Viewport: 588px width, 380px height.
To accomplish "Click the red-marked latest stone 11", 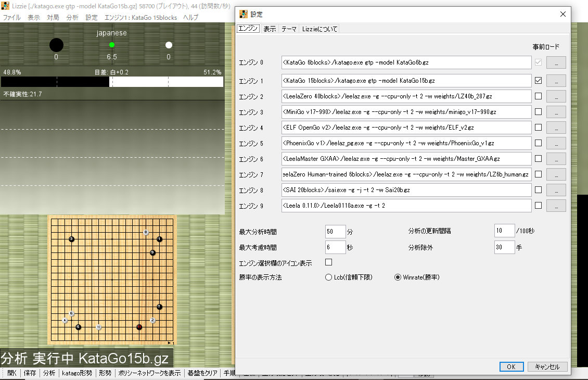I will (x=139, y=327).
